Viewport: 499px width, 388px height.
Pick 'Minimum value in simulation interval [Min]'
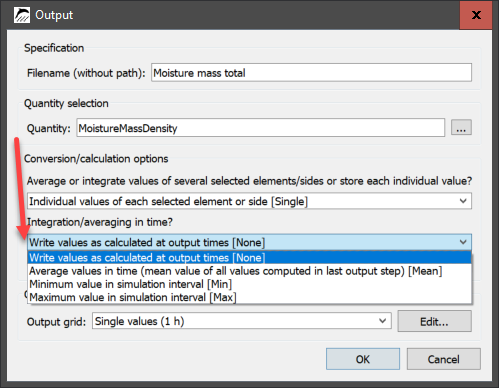tap(249, 284)
